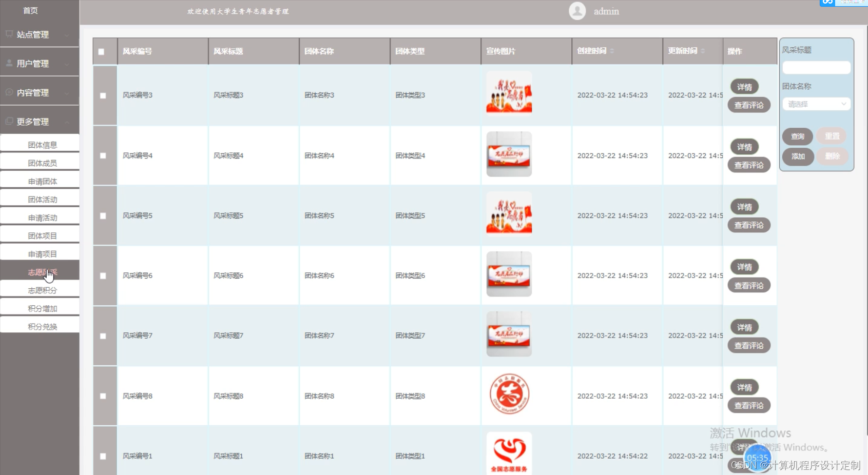Click the 更多管理 sidebar icon
The height and width of the screenshot is (475, 868).
point(9,121)
